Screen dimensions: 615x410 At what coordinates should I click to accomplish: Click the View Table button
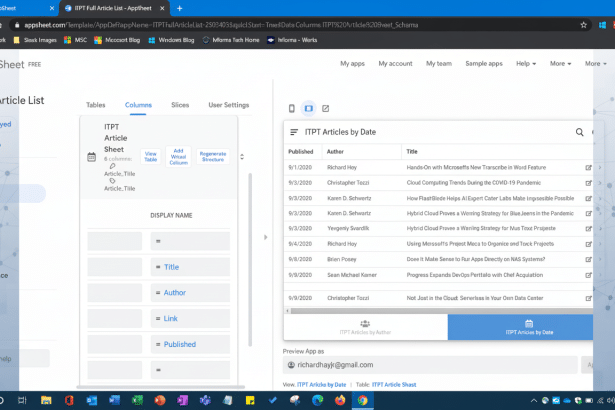151,157
